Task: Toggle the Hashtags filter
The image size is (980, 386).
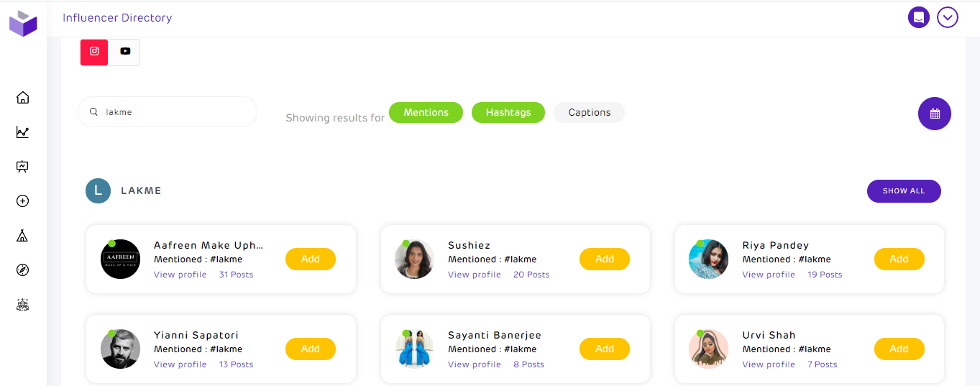Action: [x=508, y=113]
